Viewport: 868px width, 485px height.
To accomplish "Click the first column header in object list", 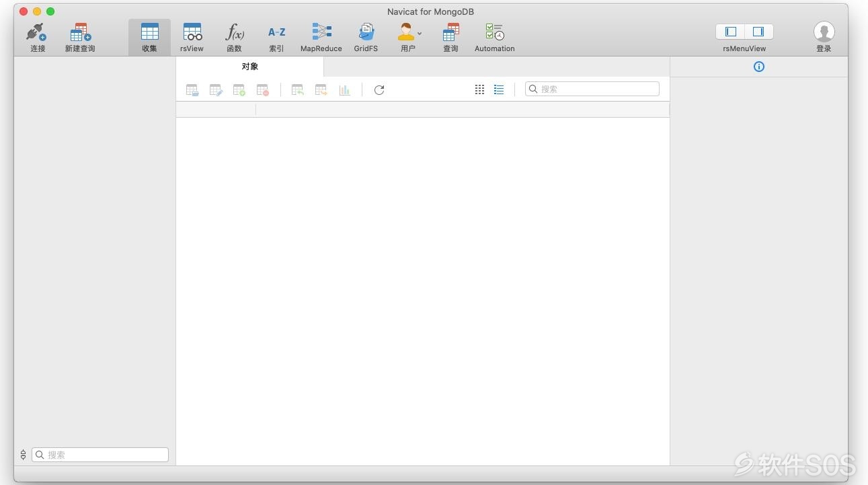I will pos(216,110).
